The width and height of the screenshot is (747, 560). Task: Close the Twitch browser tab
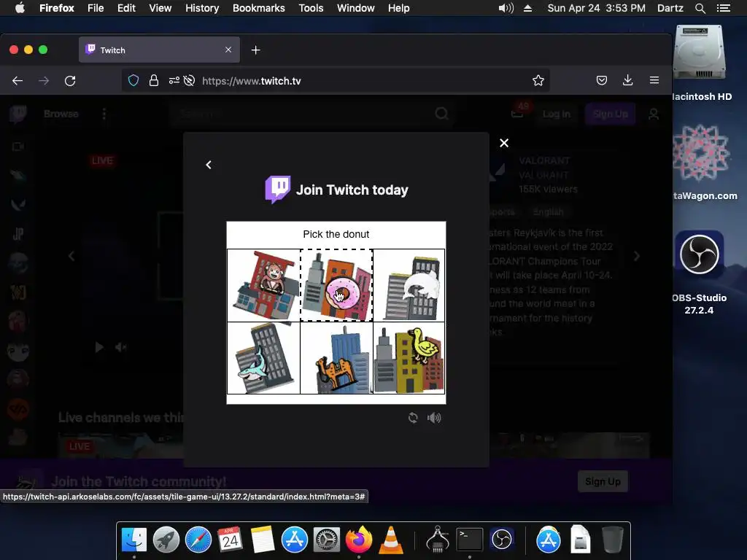click(x=228, y=50)
